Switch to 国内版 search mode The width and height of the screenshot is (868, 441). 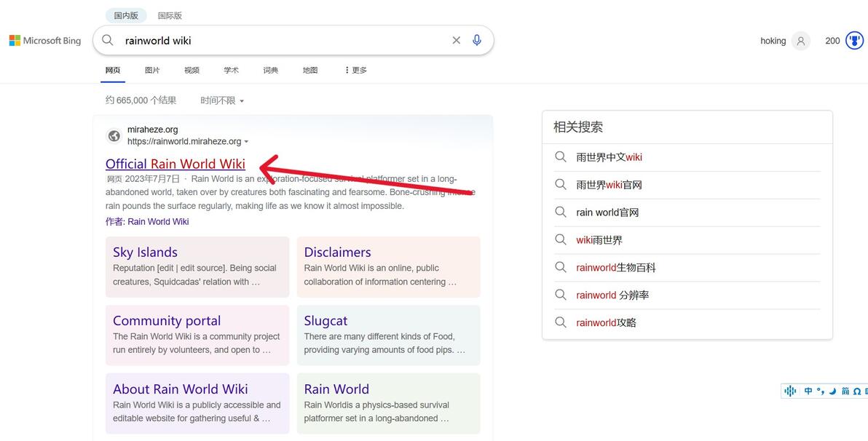coord(126,15)
